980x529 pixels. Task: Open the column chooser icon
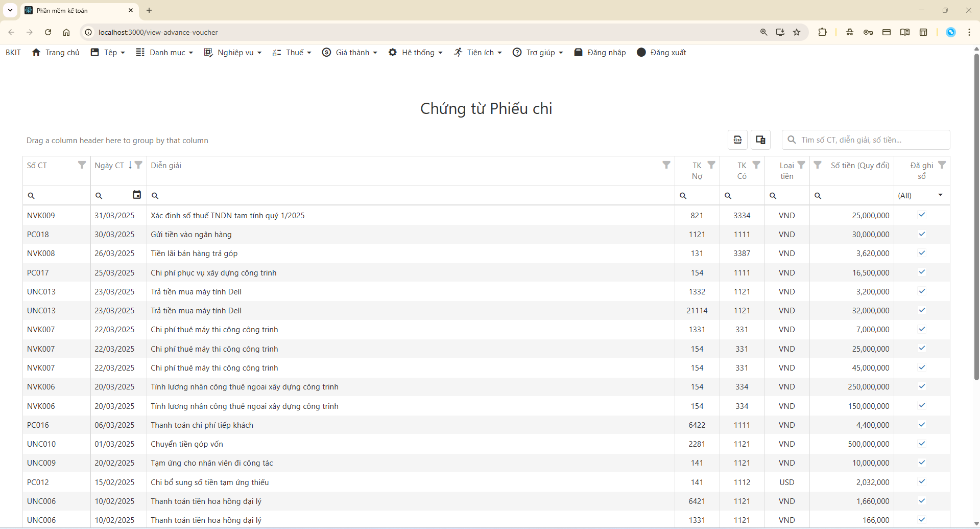click(760, 140)
